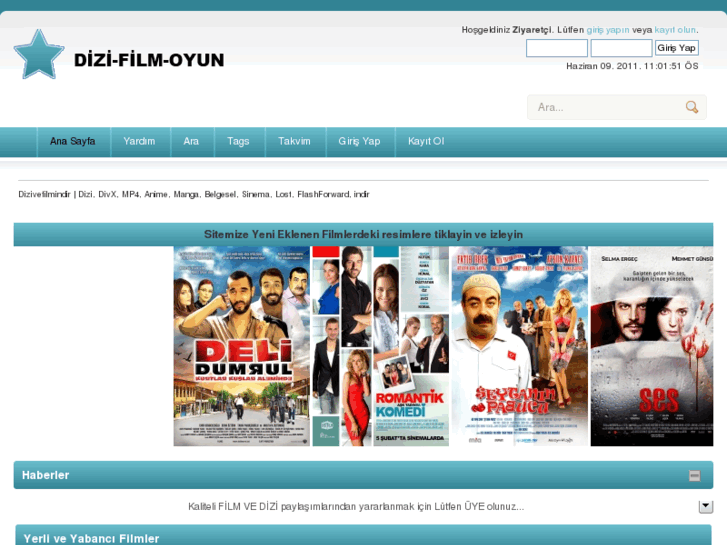Click the Yerli ve Yabancı Filmler header

tap(364, 535)
